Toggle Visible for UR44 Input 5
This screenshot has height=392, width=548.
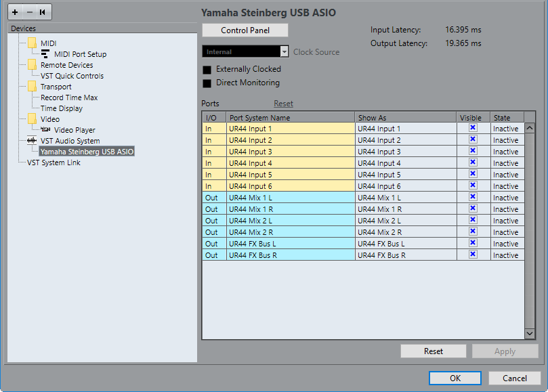point(473,174)
